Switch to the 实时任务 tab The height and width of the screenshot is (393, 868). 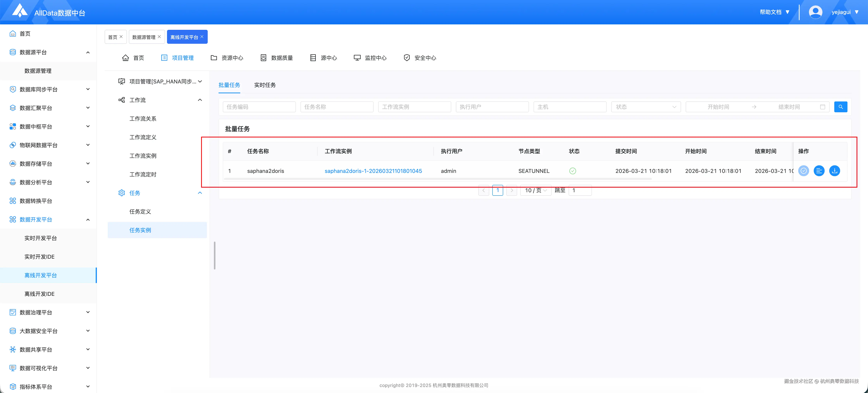[265, 85]
